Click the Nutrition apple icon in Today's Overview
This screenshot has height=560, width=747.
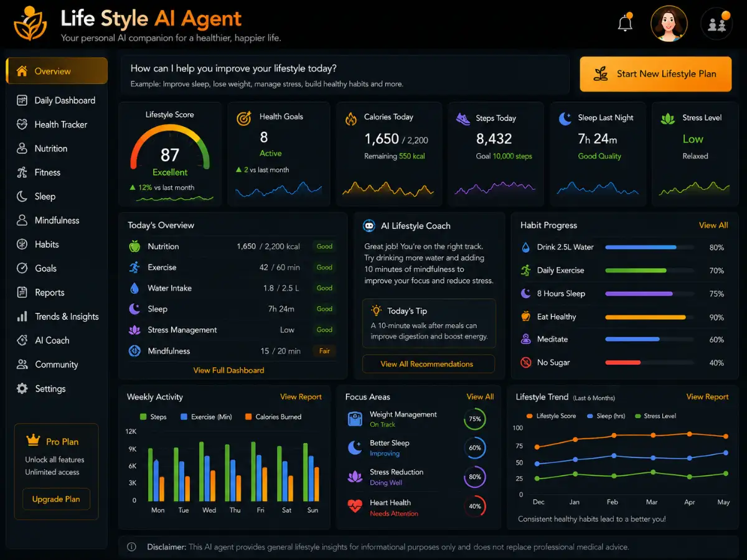coord(134,246)
